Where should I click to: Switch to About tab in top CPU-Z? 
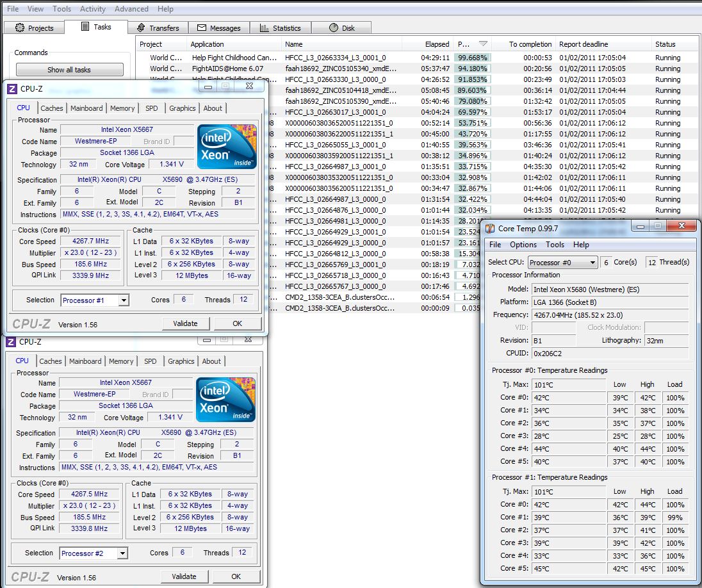[213, 108]
